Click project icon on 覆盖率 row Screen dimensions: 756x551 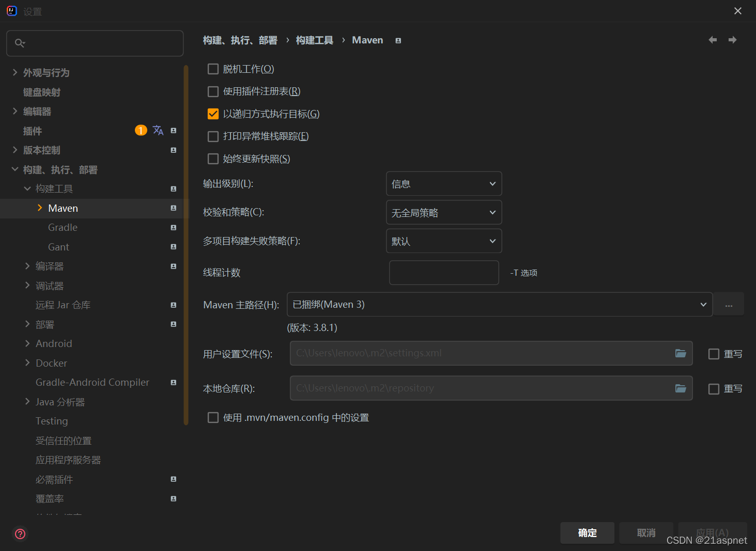tap(174, 499)
